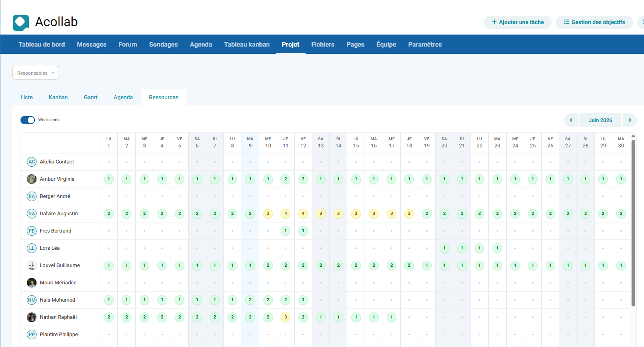Open Gestion des objectifs
This screenshot has width=644, height=347.
[594, 22]
